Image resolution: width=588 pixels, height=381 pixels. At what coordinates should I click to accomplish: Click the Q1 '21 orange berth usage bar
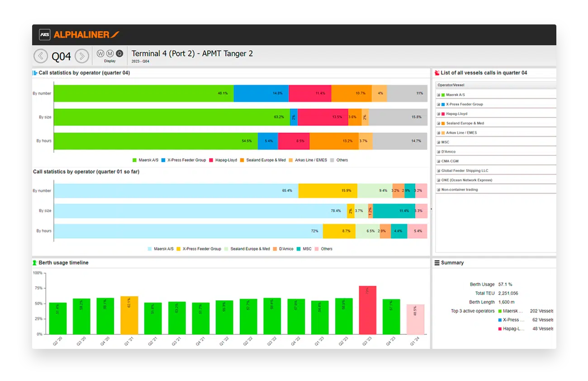(x=129, y=315)
